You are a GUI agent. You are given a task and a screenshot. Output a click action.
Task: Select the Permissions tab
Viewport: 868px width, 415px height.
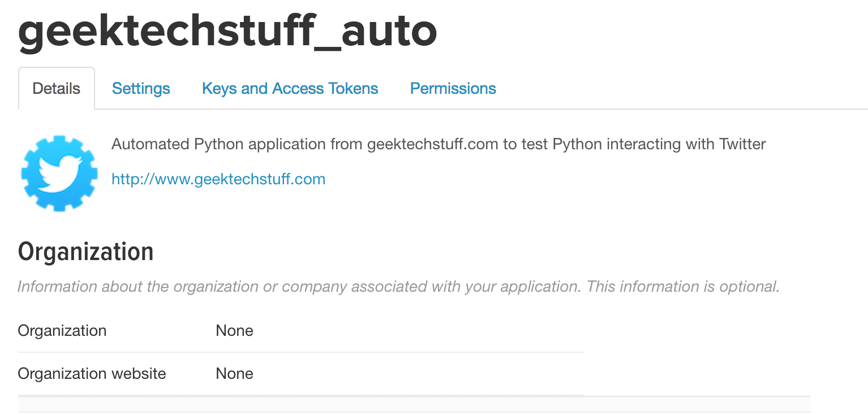453,88
